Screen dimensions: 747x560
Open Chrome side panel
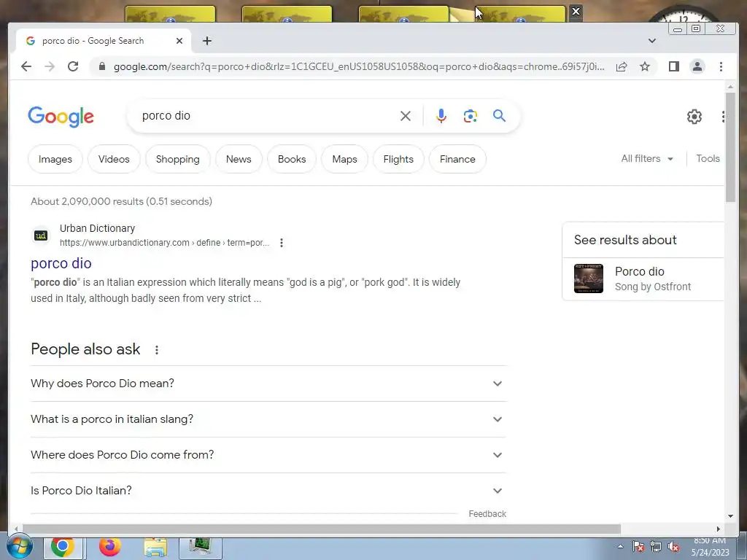point(673,66)
